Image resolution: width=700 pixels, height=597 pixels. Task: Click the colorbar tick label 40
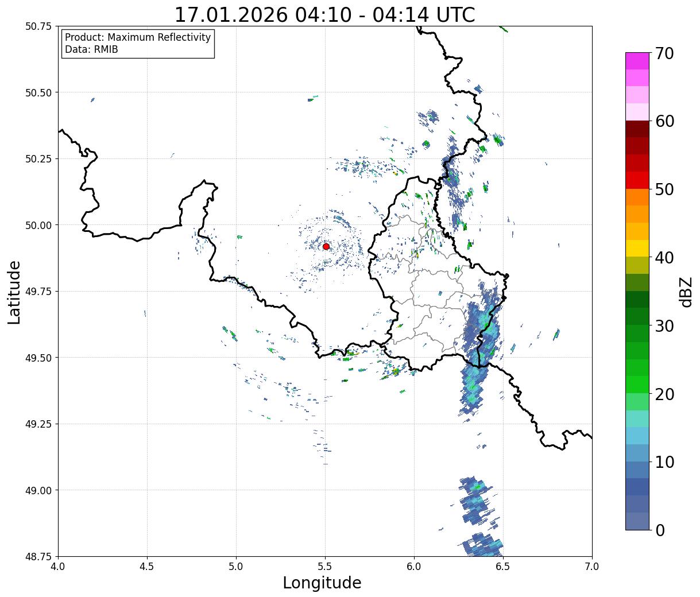point(664,258)
